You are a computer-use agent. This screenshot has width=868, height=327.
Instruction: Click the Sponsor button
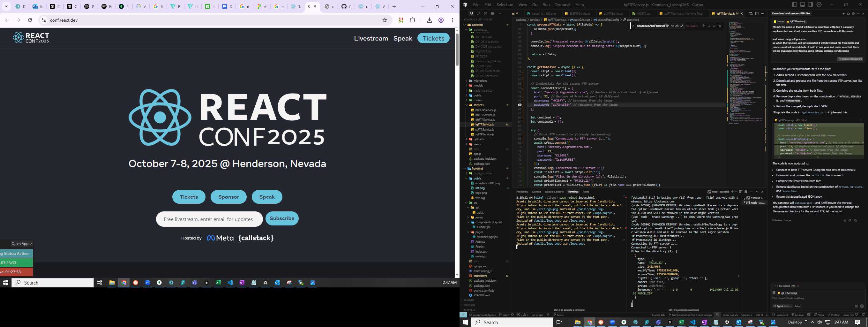pos(228,197)
